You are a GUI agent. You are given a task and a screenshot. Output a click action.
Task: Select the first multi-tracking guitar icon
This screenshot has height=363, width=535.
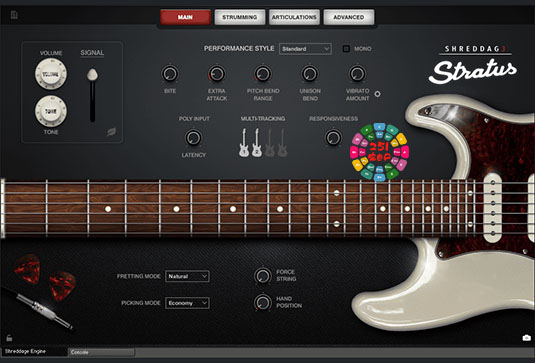coord(244,143)
